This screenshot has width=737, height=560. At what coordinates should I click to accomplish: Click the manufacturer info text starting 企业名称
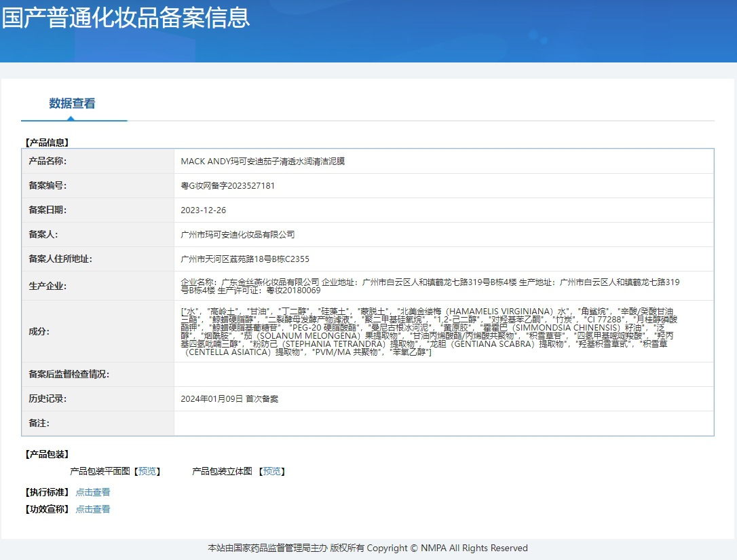click(x=430, y=286)
